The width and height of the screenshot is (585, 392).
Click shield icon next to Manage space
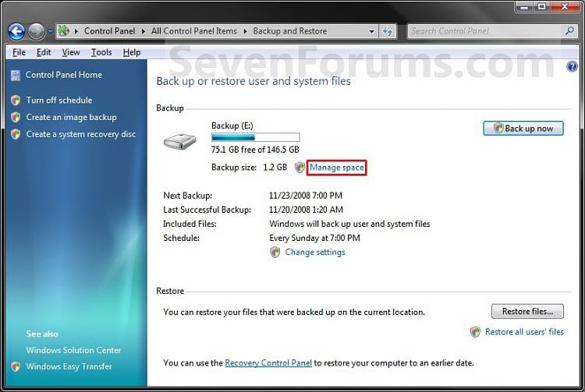click(x=300, y=168)
